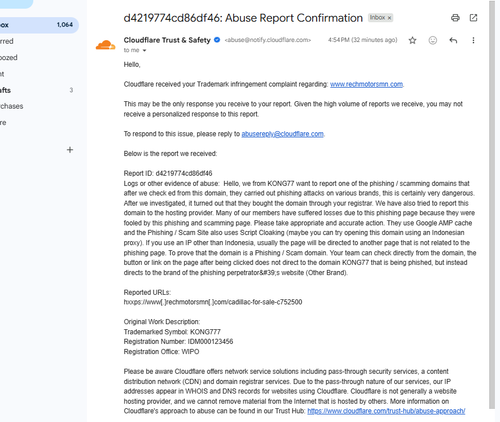Click the 'Below is the report we received:' line
The height and width of the screenshot is (422, 500).
click(170, 154)
